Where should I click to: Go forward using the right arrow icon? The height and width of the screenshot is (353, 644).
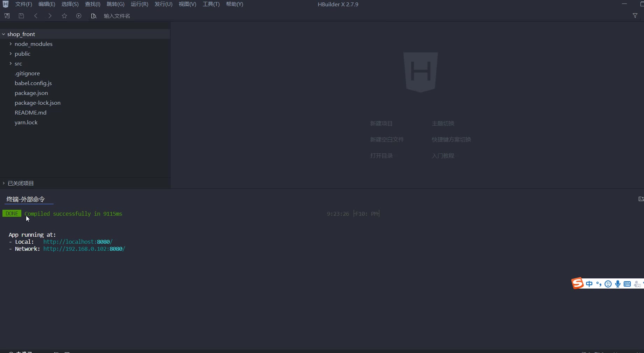(x=50, y=16)
